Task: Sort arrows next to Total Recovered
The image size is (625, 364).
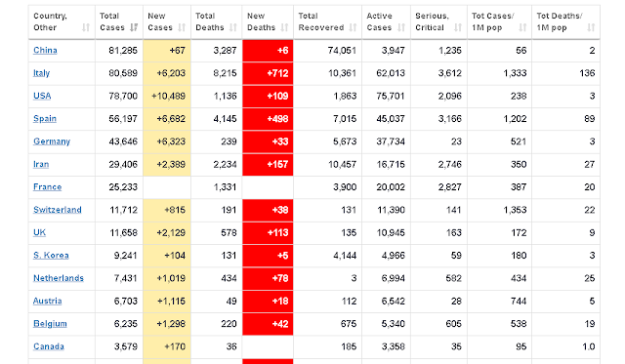Action: tap(353, 27)
